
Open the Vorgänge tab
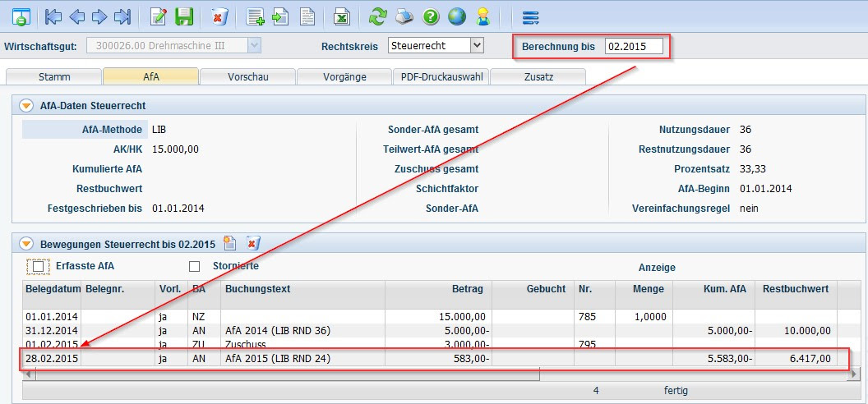(345, 77)
